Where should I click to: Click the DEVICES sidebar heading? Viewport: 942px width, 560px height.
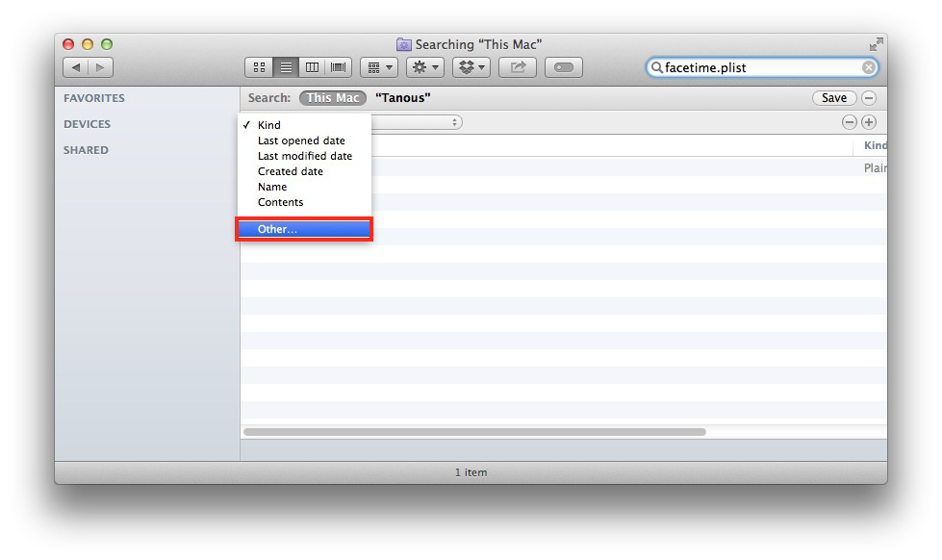point(88,124)
